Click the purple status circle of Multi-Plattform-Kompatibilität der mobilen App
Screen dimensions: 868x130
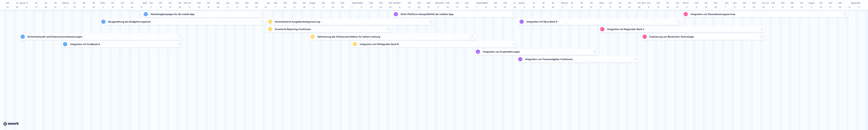396,14
